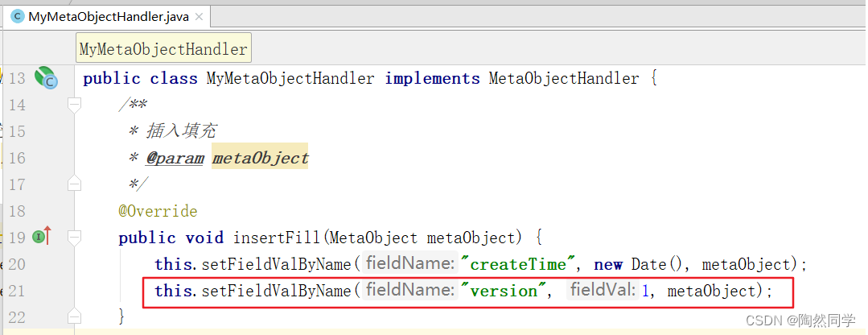Click the @Override annotation
The width and height of the screenshot is (868, 335).
[x=157, y=211]
